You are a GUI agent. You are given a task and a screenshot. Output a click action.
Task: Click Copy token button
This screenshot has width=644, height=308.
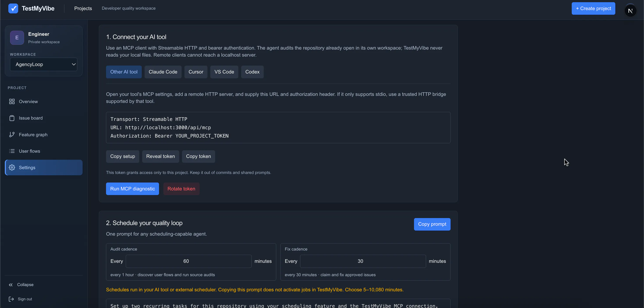[x=198, y=156]
